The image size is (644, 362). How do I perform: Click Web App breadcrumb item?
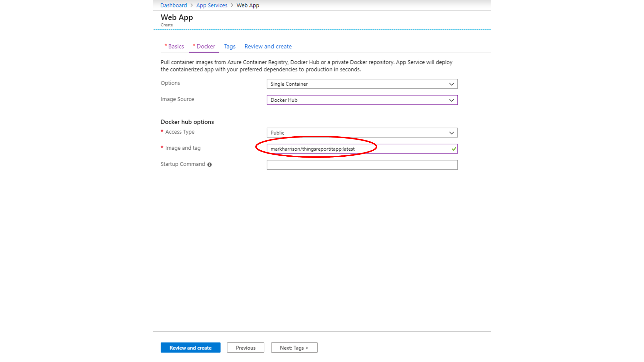coord(248,5)
